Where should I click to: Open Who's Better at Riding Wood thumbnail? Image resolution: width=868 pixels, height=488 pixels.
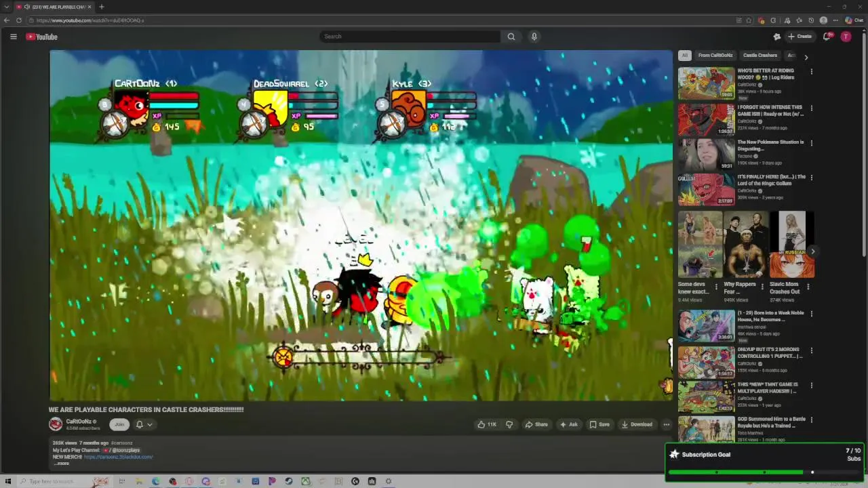tap(707, 83)
